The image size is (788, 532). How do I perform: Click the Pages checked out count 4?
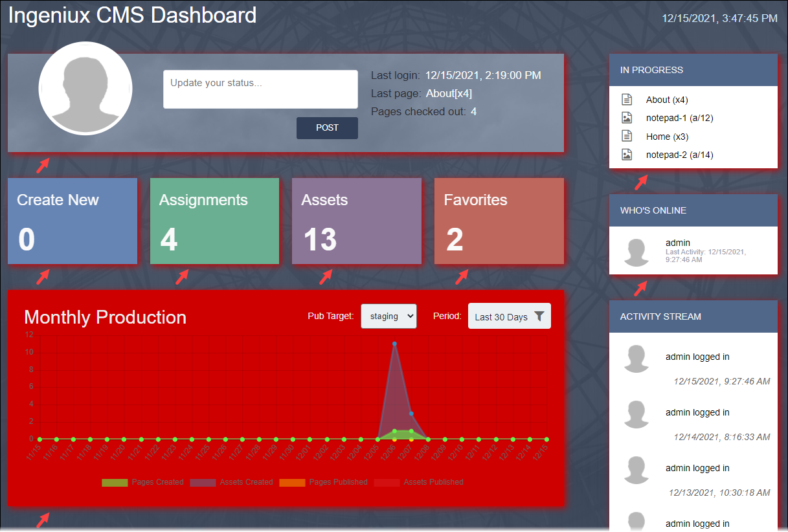pyautogui.click(x=473, y=111)
